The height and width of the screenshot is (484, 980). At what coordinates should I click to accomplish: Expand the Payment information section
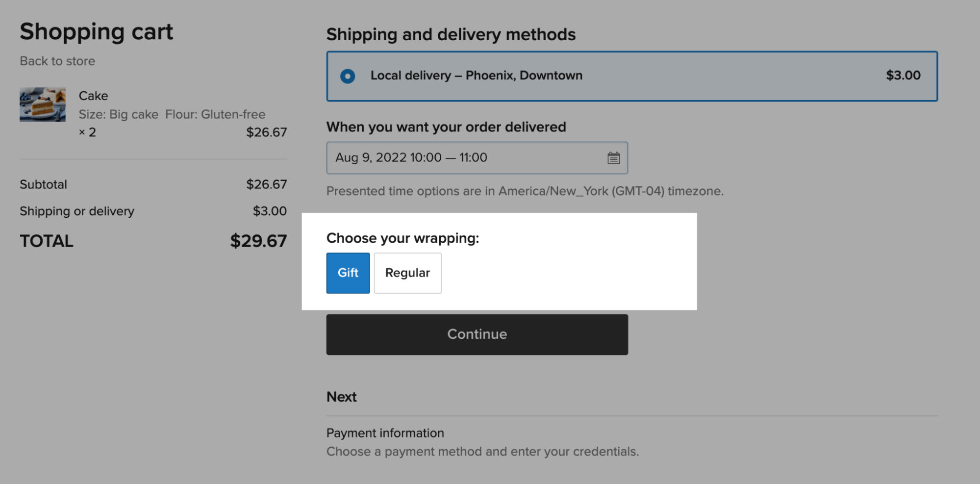coord(385,433)
